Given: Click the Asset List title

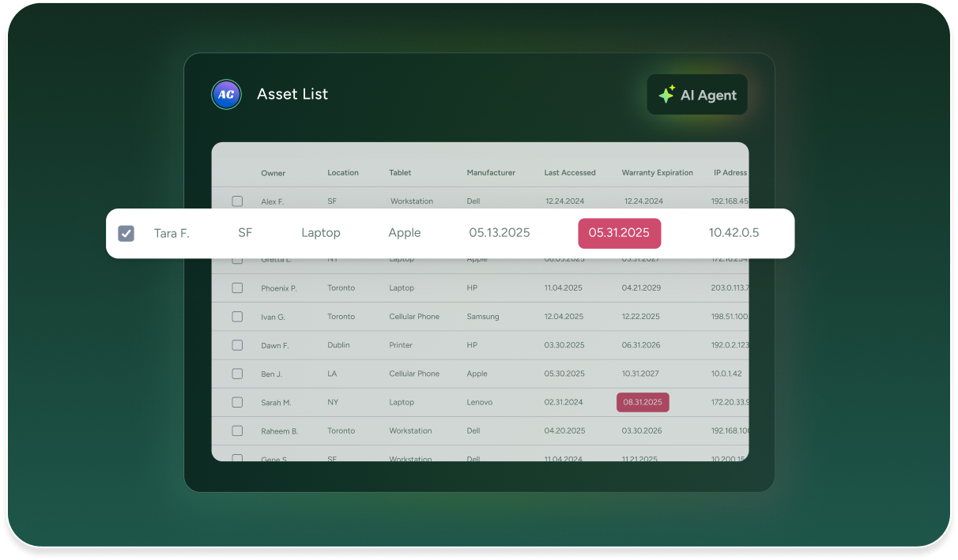Looking at the screenshot, I should coord(292,94).
